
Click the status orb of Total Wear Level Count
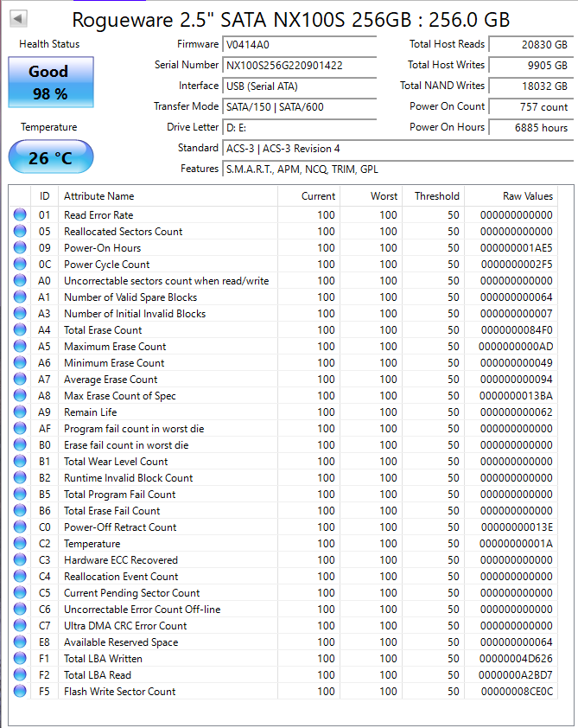[x=20, y=461]
